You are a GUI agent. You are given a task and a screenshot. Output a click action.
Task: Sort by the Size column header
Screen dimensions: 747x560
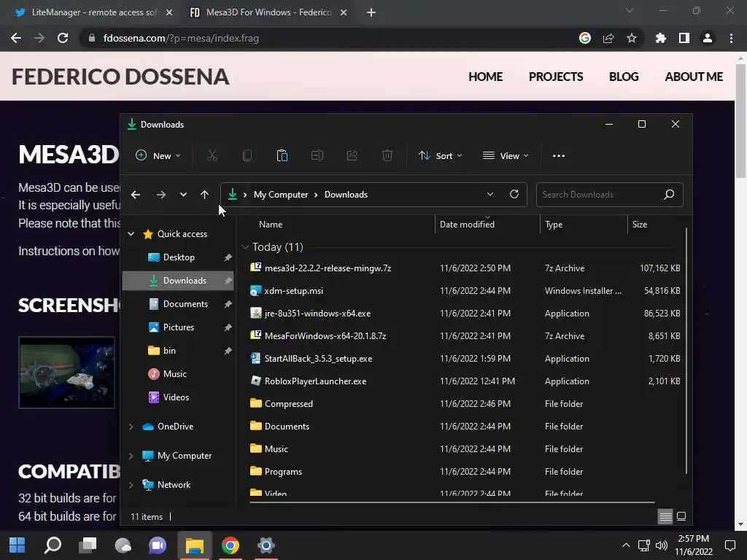coord(639,225)
